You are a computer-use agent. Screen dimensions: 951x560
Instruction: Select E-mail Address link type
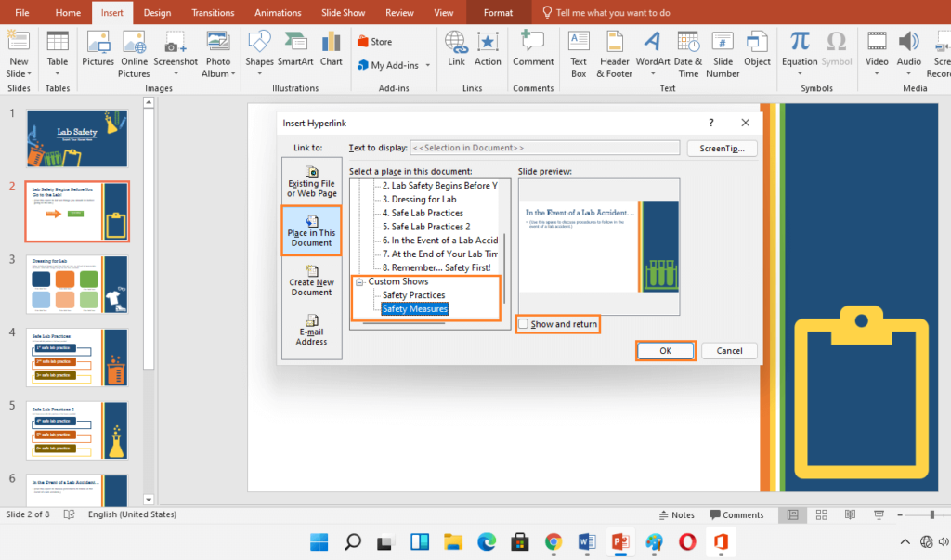coord(312,331)
